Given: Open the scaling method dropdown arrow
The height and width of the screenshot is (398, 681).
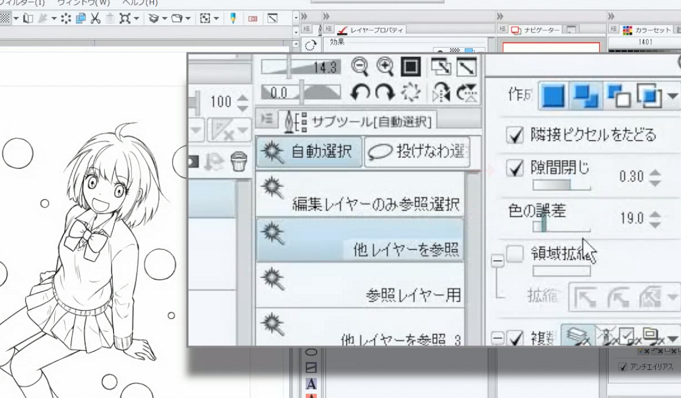Looking at the screenshot, I should click(x=672, y=297).
